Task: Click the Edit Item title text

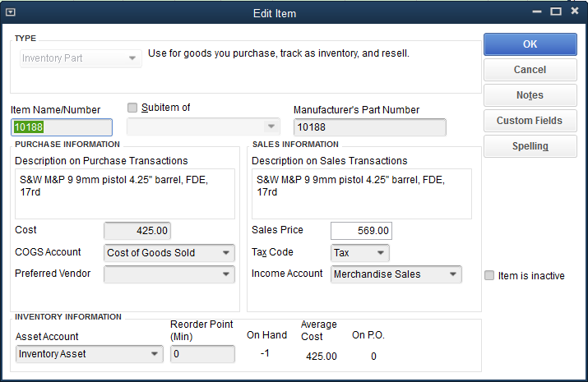Action: (275, 13)
